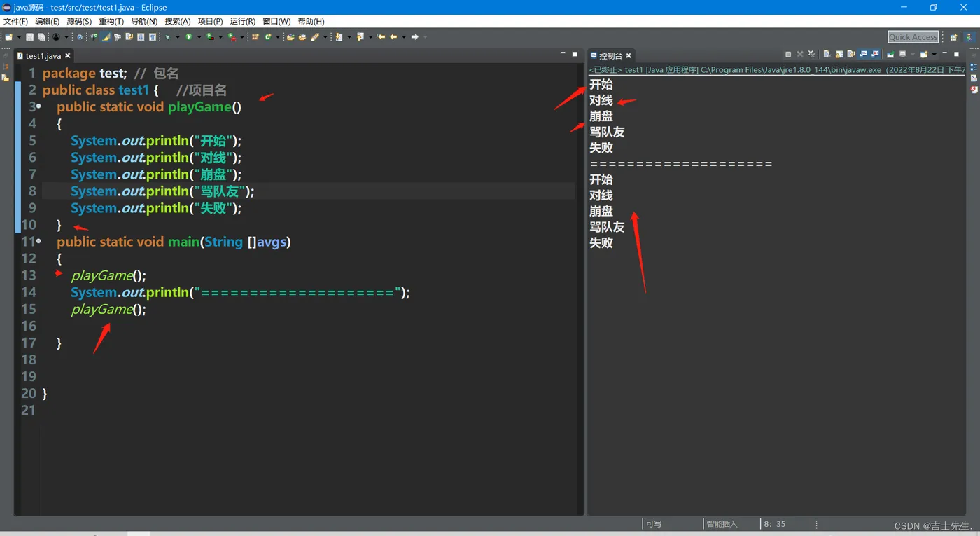Toggle Show Whitespace Characters pilcrow icon
This screenshot has height=536, width=980.
pos(152,36)
